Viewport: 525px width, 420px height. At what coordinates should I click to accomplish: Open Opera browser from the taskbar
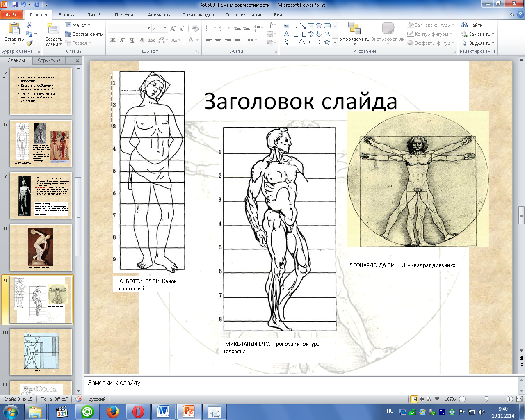pyautogui.click(x=138, y=411)
